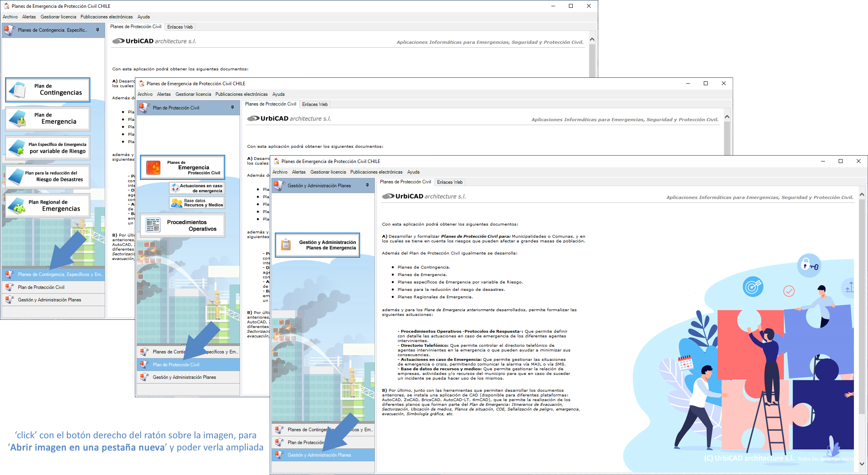Select Planes de Contingencia nav item in middle window
The width and height of the screenshot is (868, 475).
188,352
